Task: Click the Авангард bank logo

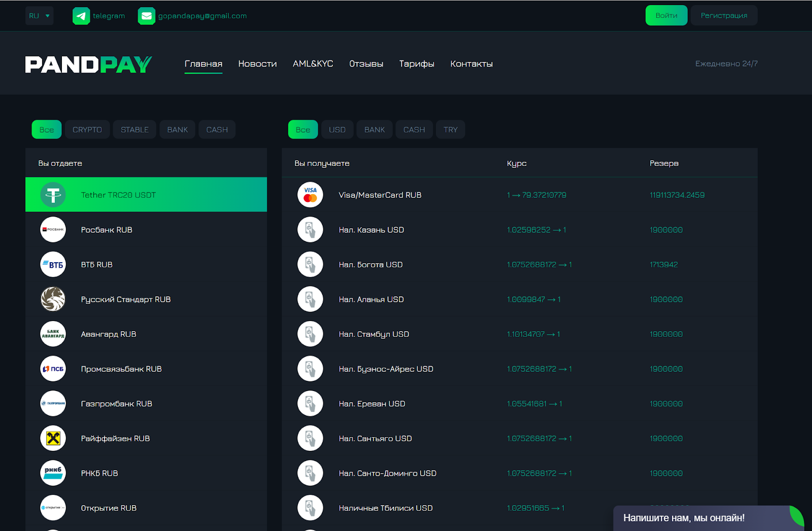Action: (53, 334)
